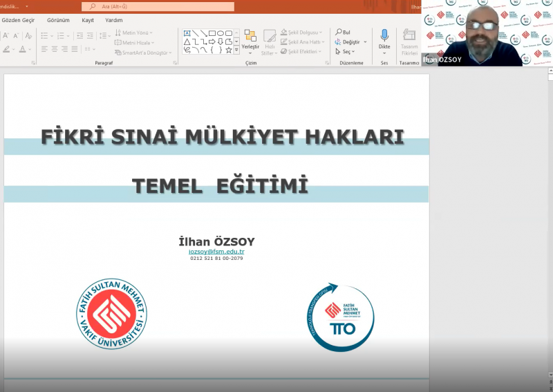
Task: Select the 5-Point Star shape
Action: [229, 50]
